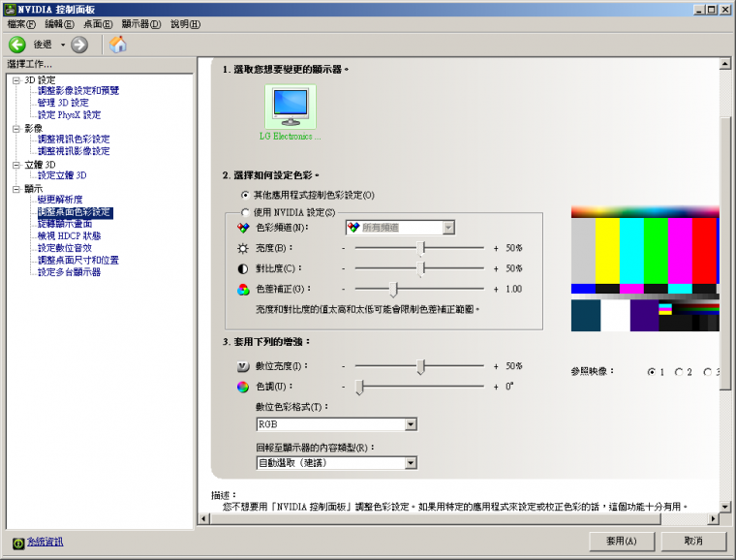Click the green Back arrow icon
The image size is (736, 560).
coord(16,45)
